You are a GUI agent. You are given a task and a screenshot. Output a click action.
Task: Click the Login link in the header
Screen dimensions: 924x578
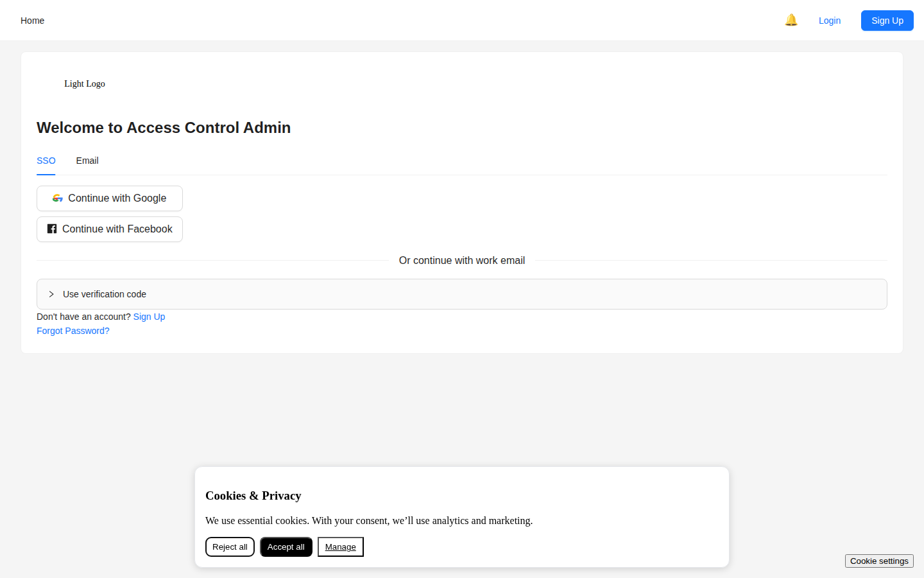click(x=829, y=20)
